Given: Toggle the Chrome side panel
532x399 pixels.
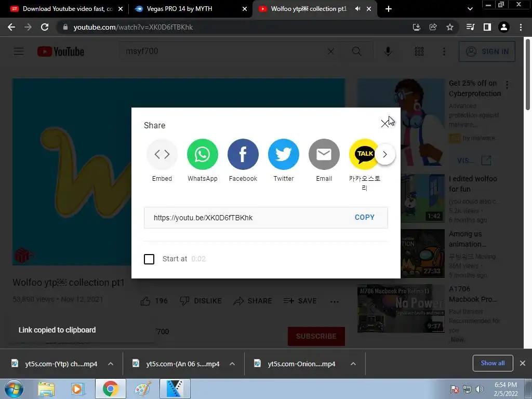Looking at the screenshot, I should click(x=487, y=27).
